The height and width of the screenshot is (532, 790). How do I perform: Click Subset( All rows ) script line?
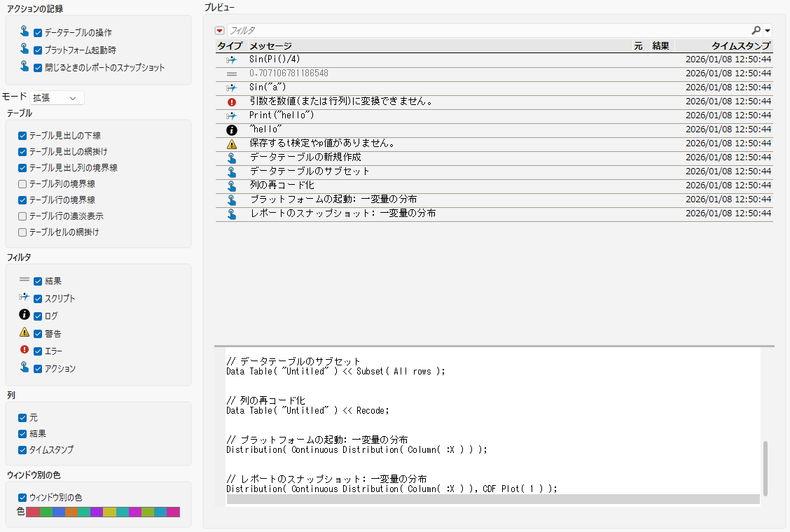pyautogui.click(x=335, y=371)
